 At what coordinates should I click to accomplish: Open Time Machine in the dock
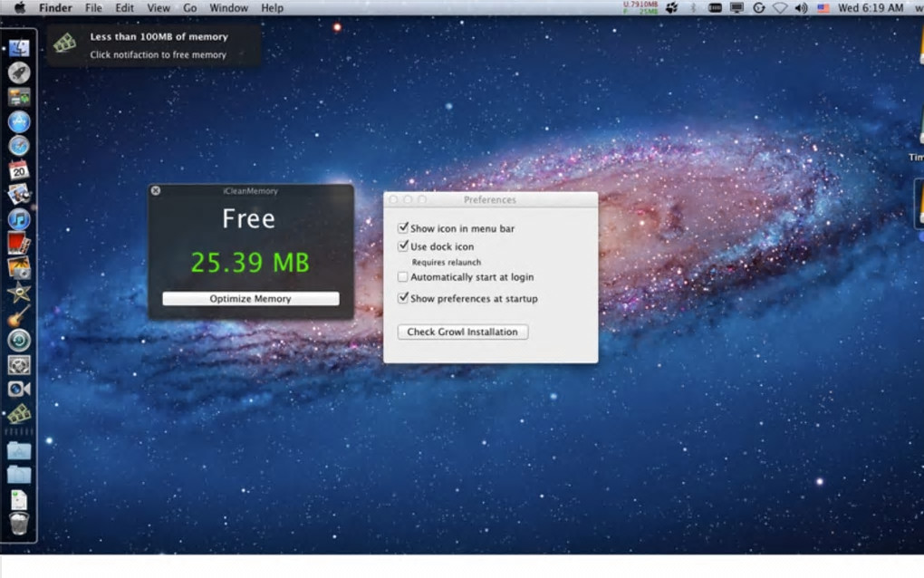tap(19, 340)
